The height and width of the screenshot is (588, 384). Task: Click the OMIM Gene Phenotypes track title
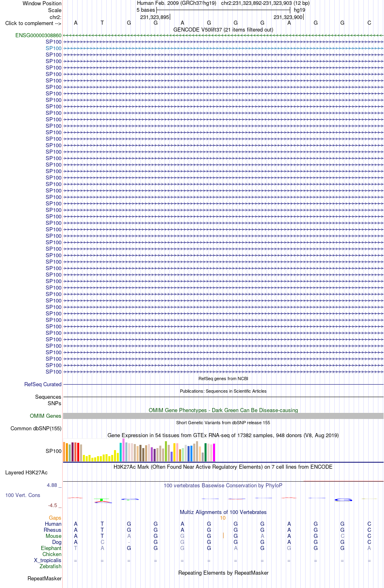click(x=223, y=410)
